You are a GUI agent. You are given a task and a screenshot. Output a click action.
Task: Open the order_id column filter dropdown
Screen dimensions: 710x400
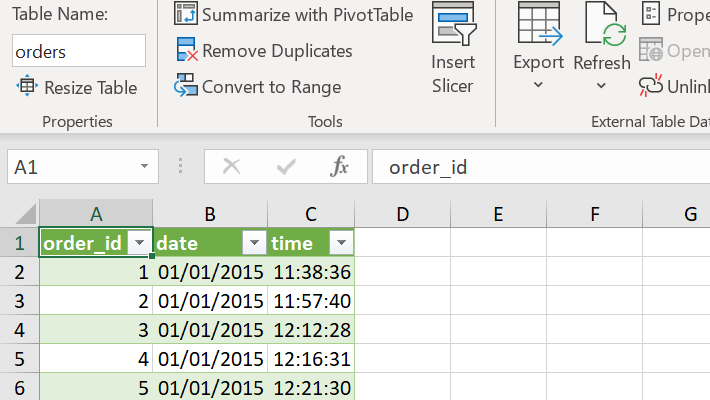[x=140, y=244]
